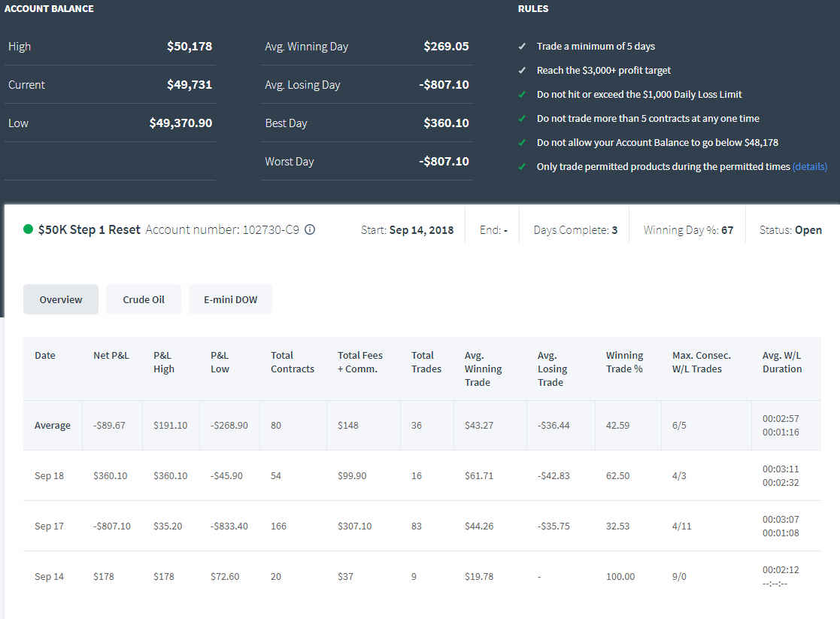Click the Date column header
The height and width of the screenshot is (619, 840).
pos(45,355)
